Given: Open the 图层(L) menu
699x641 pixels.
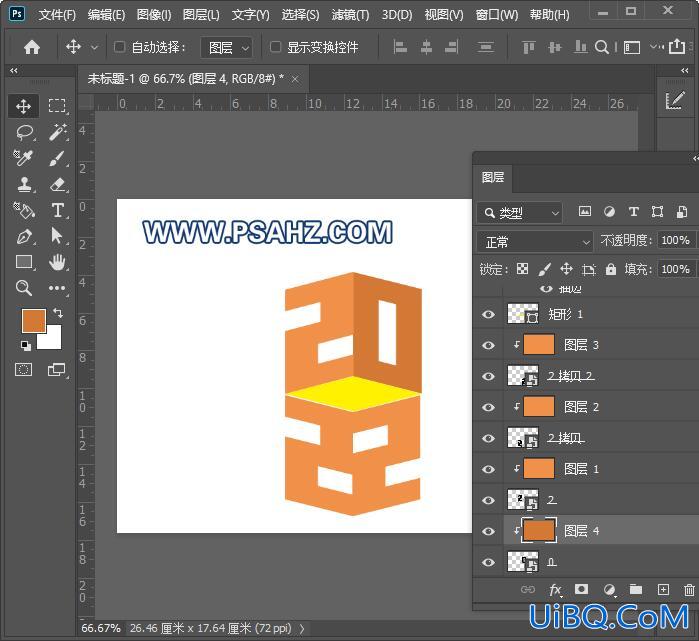Looking at the screenshot, I should coord(201,15).
